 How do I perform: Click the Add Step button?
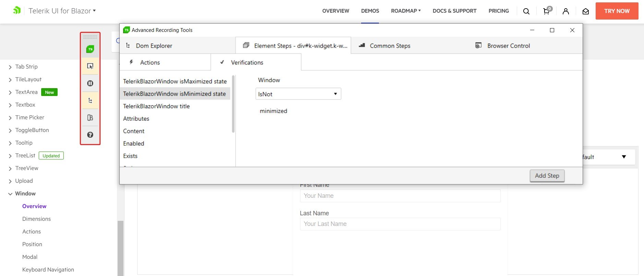[x=547, y=176]
